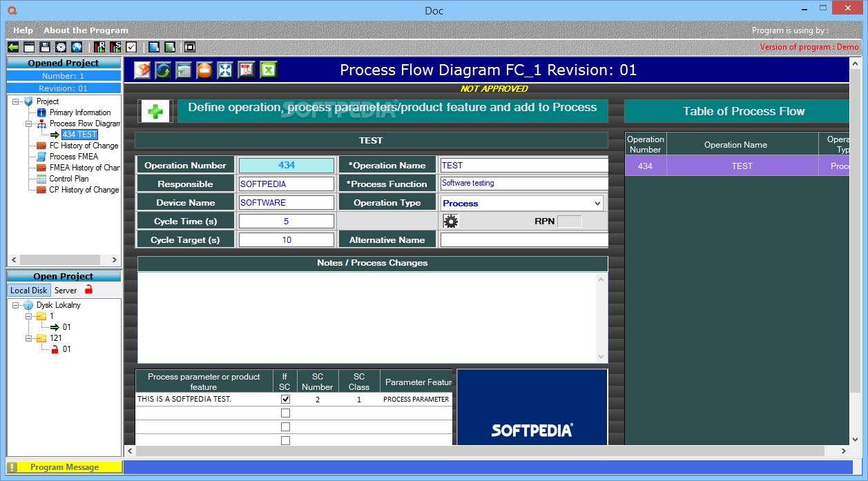
Task: Click the Process Function field
Action: pyautogui.click(x=524, y=184)
